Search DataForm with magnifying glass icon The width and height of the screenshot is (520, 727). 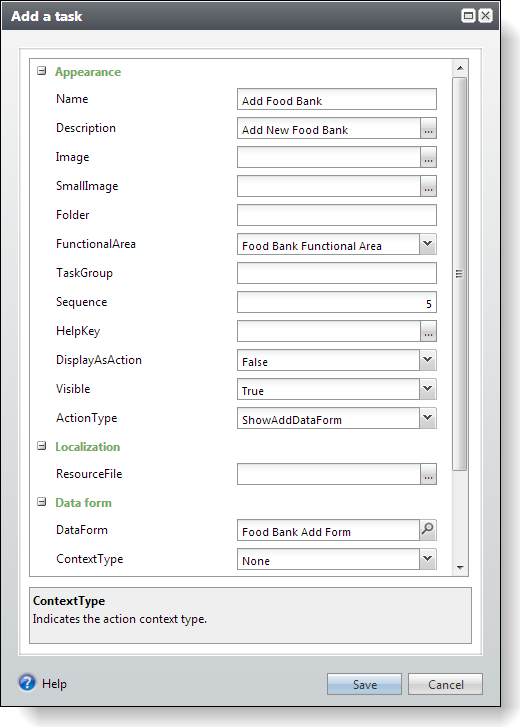pyautogui.click(x=428, y=529)
